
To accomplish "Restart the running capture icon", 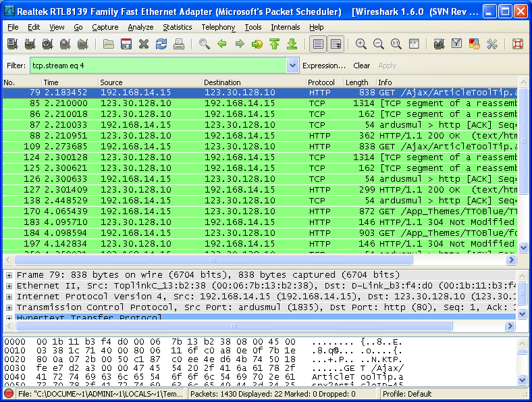I will pyautogui.click(x=83, y=44).
